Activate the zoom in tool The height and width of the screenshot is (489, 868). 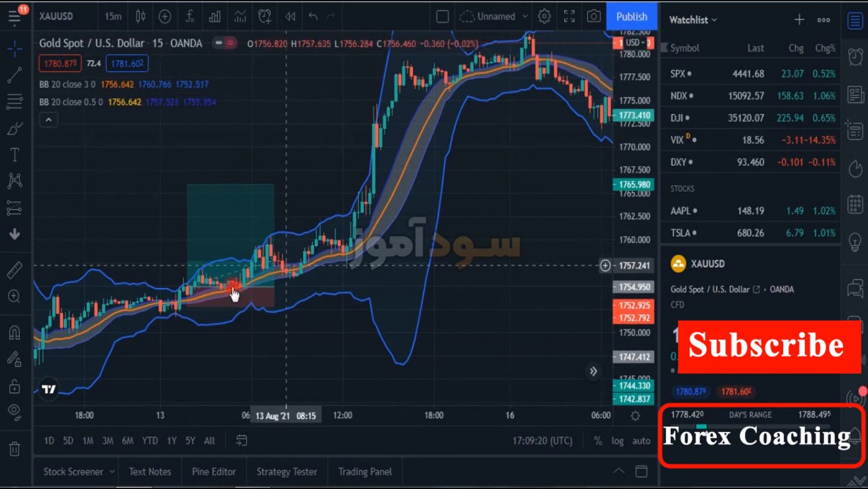[14, 297]
